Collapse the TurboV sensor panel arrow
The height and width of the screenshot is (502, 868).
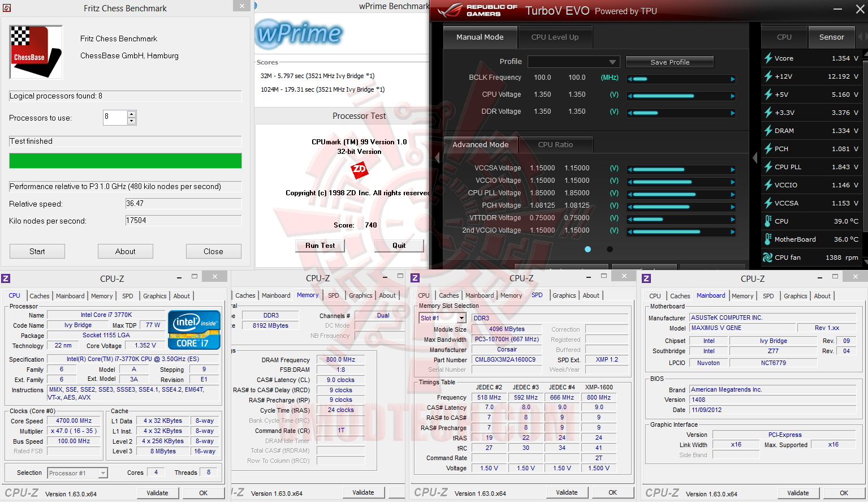coord(755,158)
